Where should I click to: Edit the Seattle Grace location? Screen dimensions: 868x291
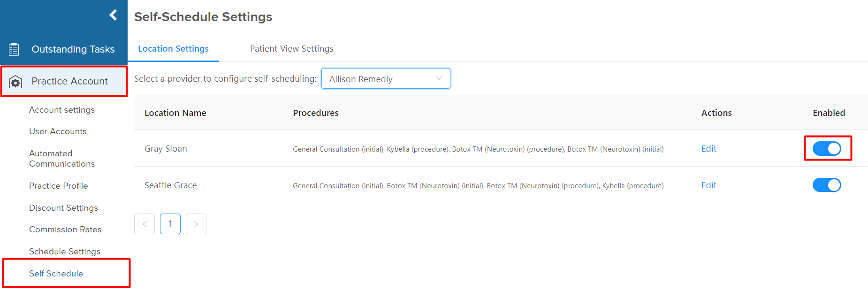coord(708,185)
